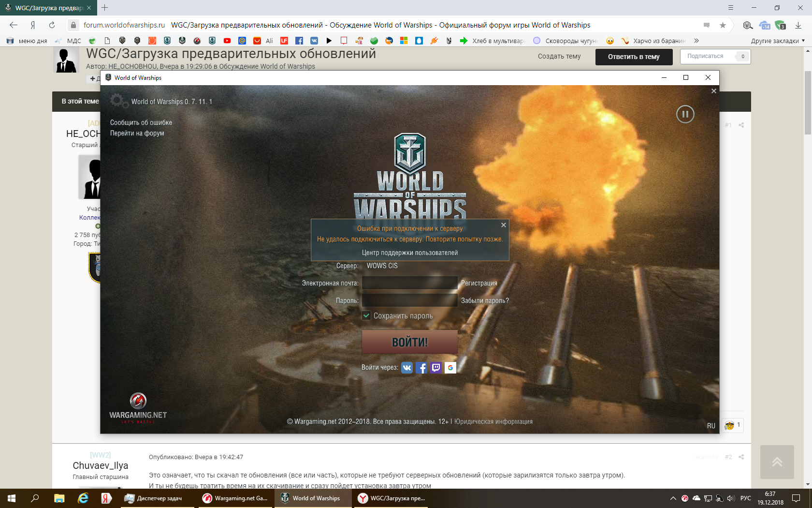Screen dimensions: 812x508
Task: Click the ВОЙТИ! login button
Action: 410,342
